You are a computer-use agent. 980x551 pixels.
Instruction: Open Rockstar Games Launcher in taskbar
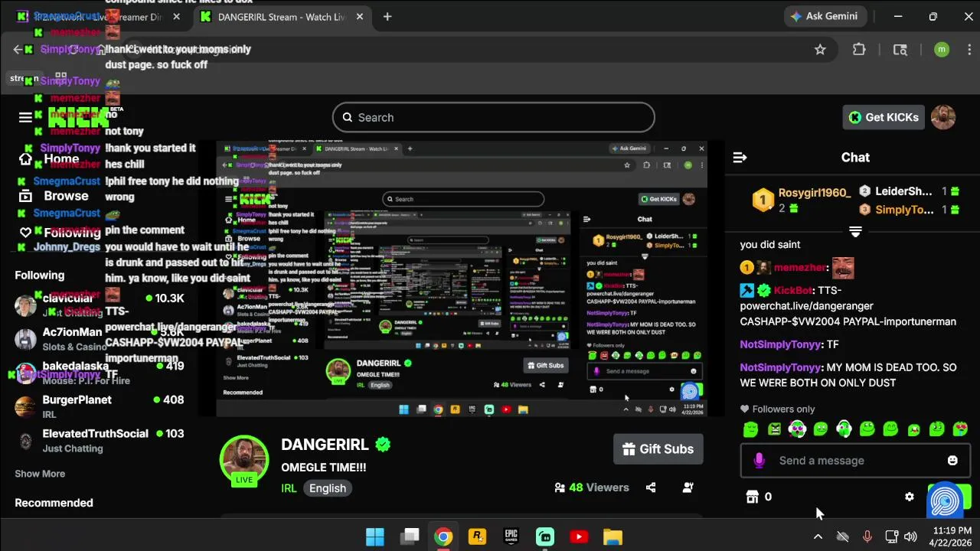pyautogui.click(x=477, y=536)
